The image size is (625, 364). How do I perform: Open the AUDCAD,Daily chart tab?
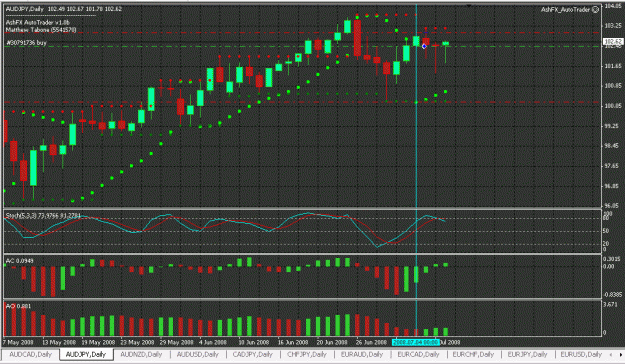(x=31, y=354)
